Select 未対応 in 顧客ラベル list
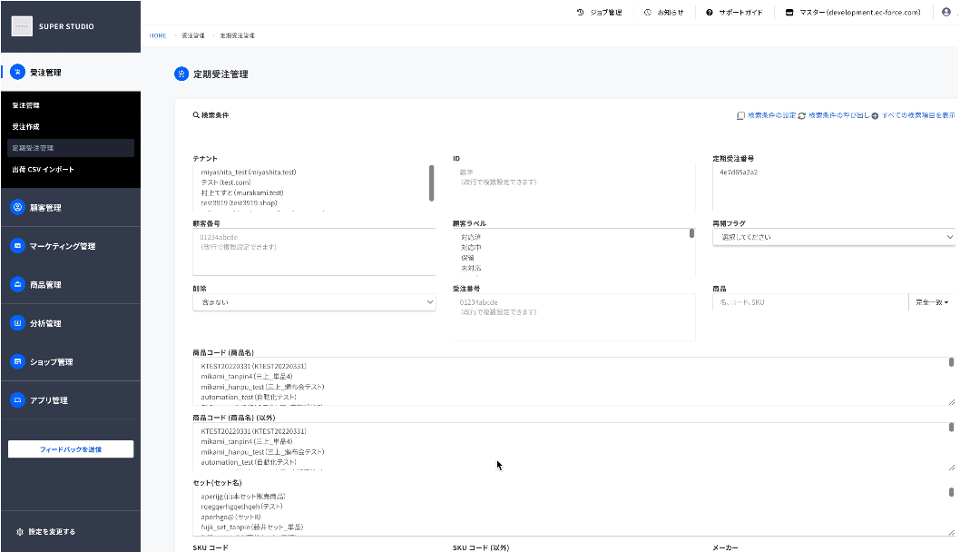Viewport: 980px width, 552px height. [x=471, y=268]
